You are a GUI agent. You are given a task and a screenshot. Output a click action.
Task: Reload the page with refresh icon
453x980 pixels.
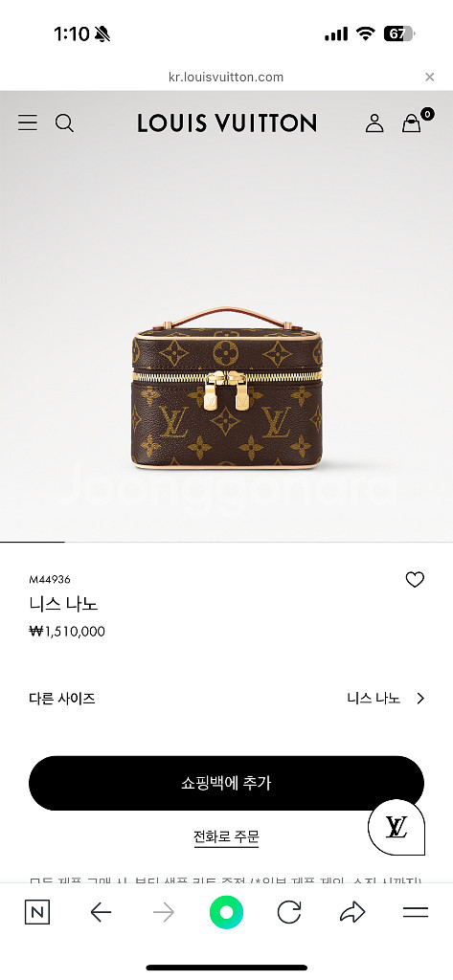coord(289,912)
